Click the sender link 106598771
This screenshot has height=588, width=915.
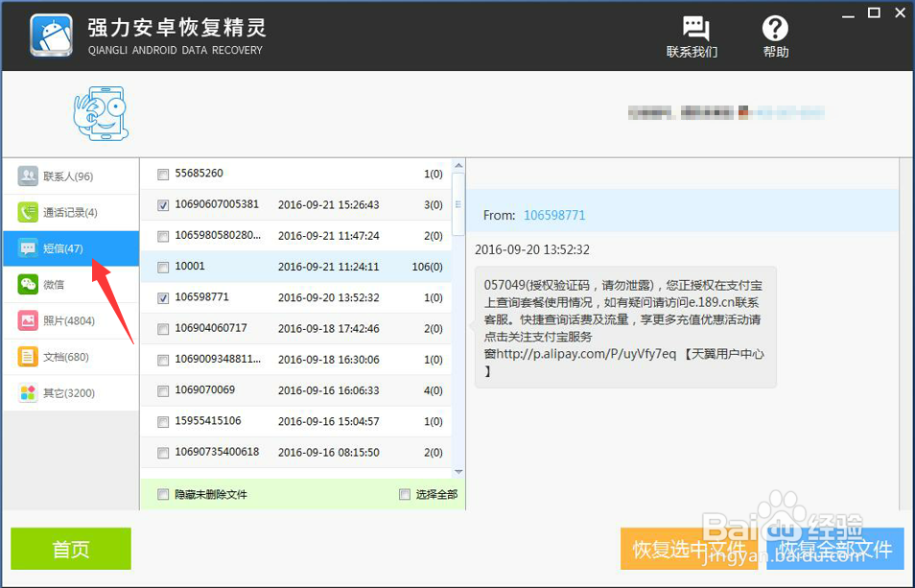554,216
